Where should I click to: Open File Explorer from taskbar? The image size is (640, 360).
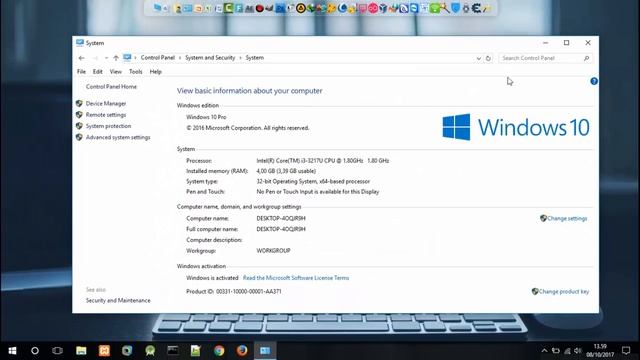[81, 351]
